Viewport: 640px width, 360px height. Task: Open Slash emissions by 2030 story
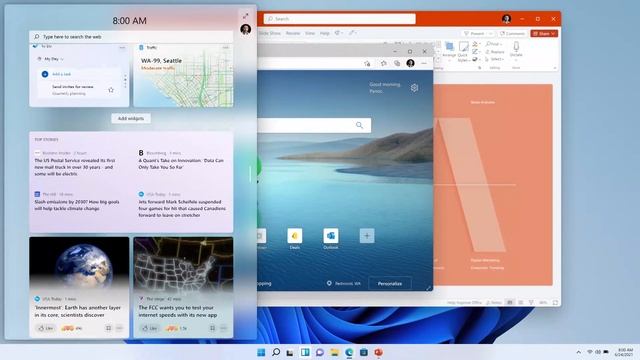[77, 205]
